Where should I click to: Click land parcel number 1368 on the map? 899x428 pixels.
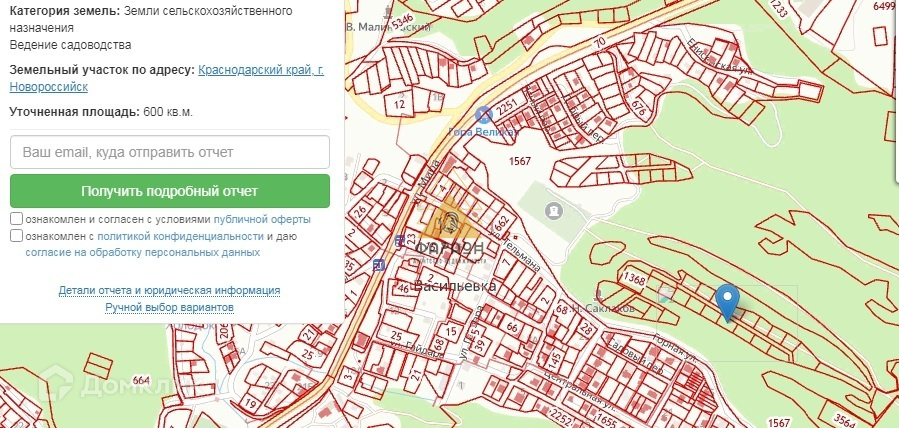click(632, 277)
